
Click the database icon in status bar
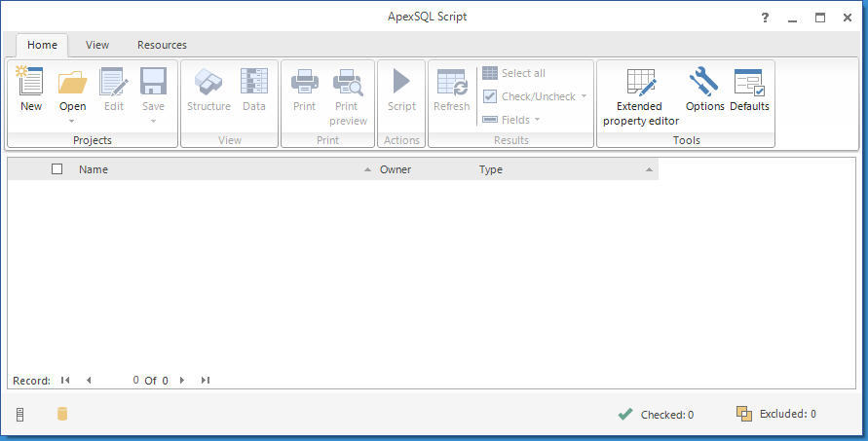tap(62, 414)
